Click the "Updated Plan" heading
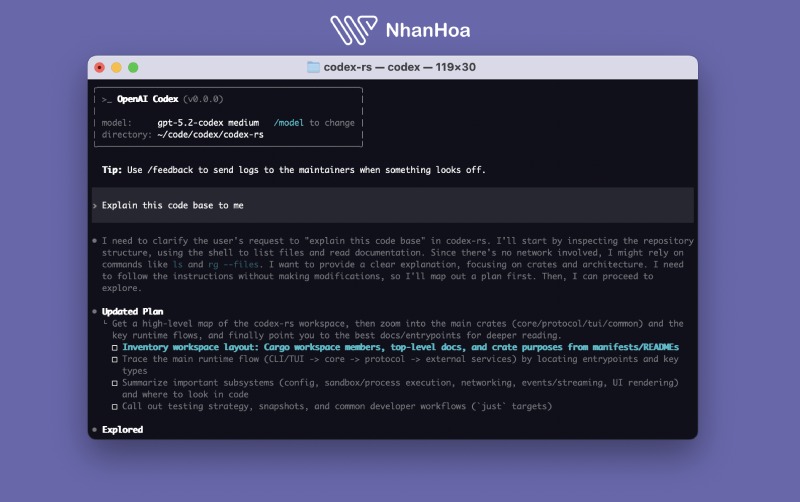Image resolution: width=800 pixels, height=502 pixels. coord(133,312)
